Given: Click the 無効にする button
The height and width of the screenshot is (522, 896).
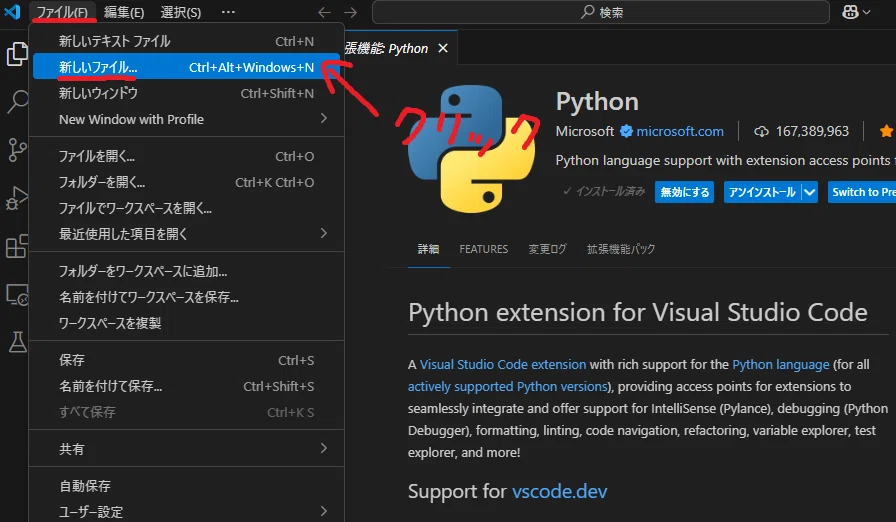Looking at the screenshot, I should click(685, 192).
